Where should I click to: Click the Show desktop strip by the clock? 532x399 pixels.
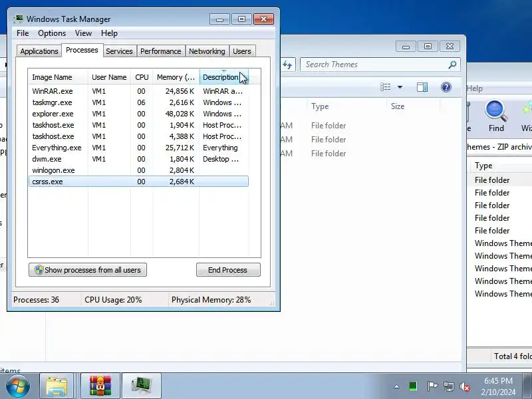click(x=527, y=386)
